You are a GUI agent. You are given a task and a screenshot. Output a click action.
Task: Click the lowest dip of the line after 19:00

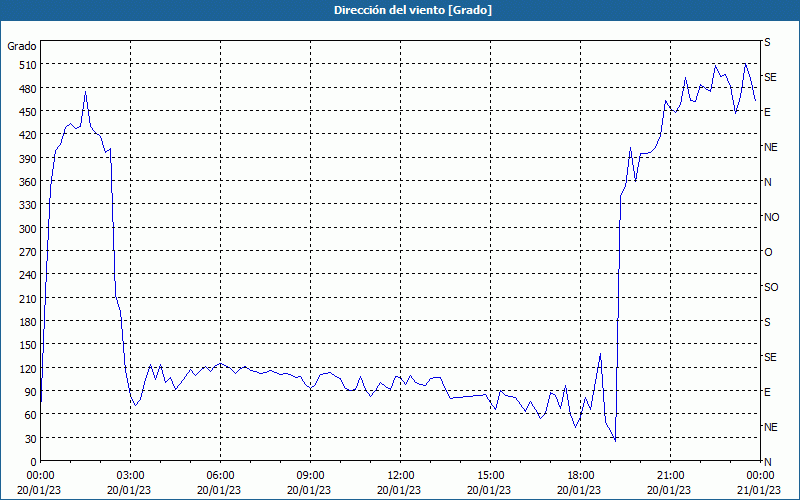point(616,441)
